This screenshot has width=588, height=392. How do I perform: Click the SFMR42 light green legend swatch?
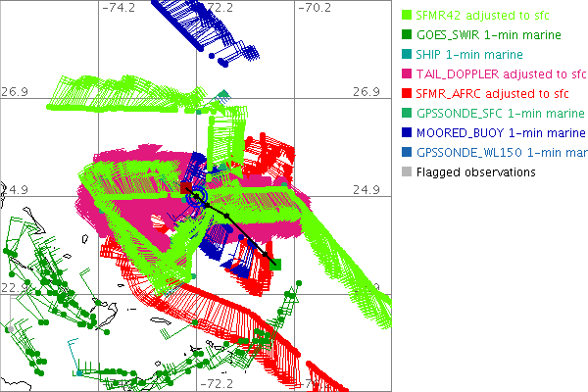pyautogui.click(x=407, y=16)
